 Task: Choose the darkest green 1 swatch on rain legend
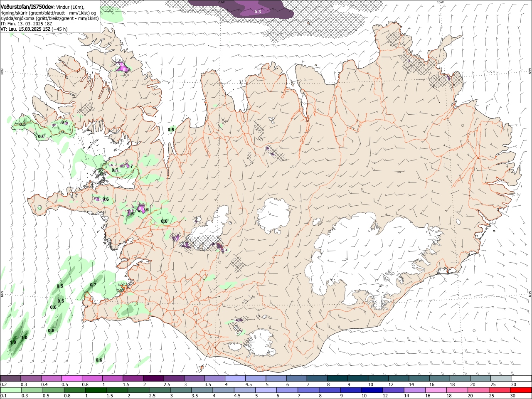96,390
